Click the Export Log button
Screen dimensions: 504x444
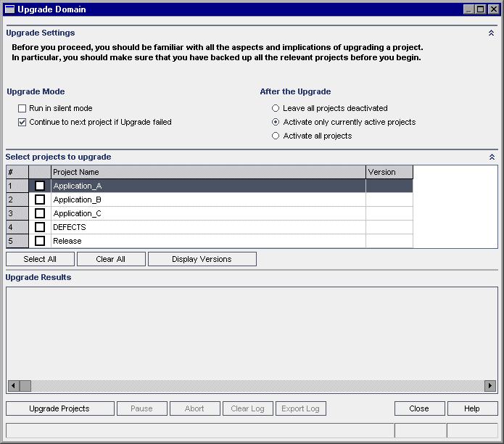(x=300, y=408)
